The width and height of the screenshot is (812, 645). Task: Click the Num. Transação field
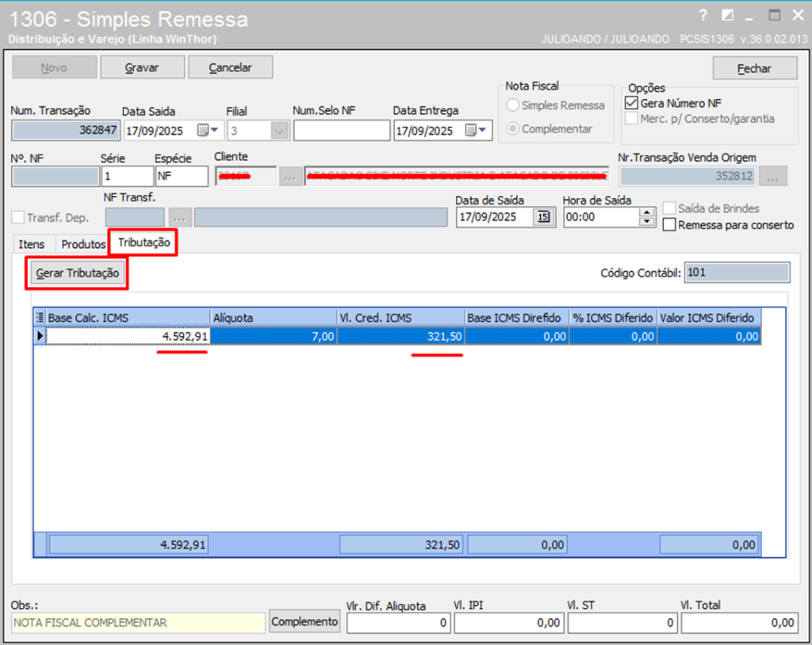[66, 131]
